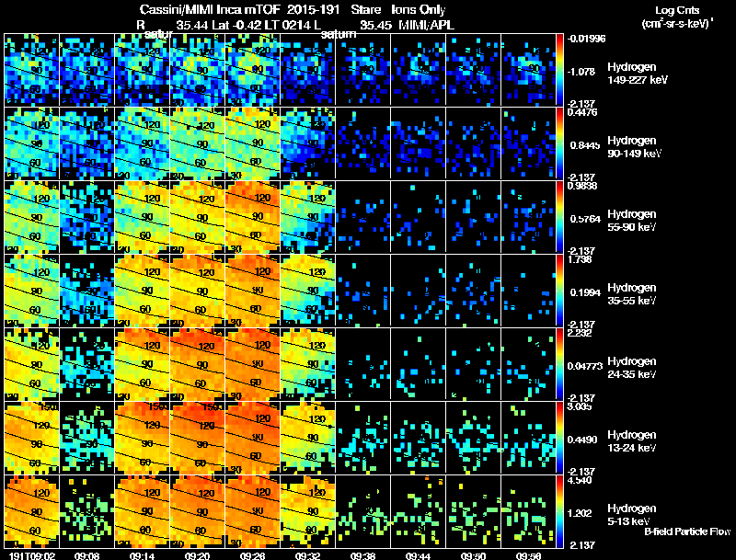Click the Log Cnts units legend header
736x560 pixels.
point(677,17)
